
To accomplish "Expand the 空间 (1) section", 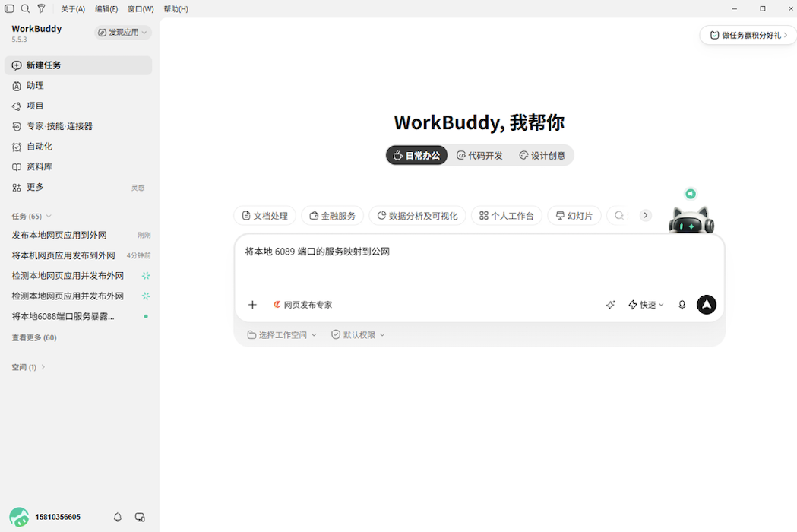I will [28, 367].
